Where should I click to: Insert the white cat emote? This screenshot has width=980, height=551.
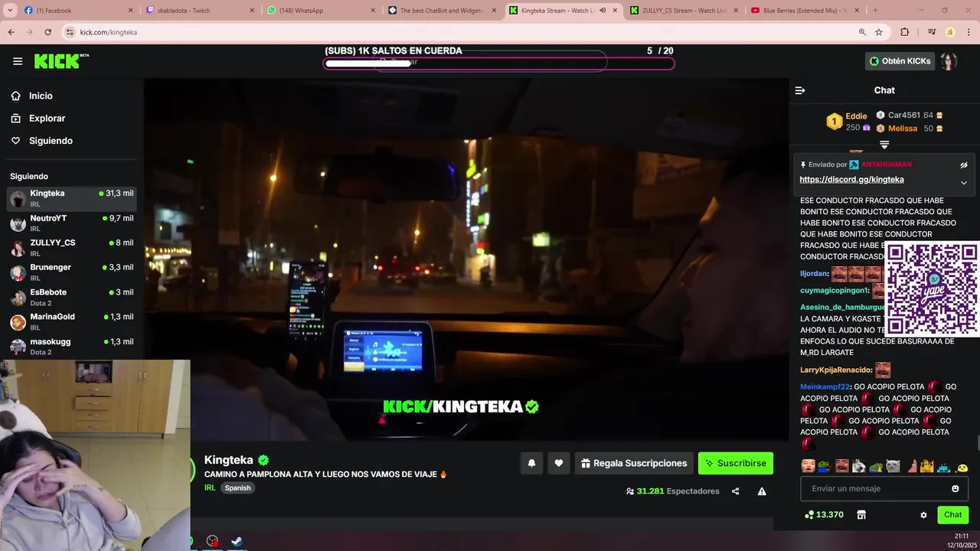click(893, 466)
